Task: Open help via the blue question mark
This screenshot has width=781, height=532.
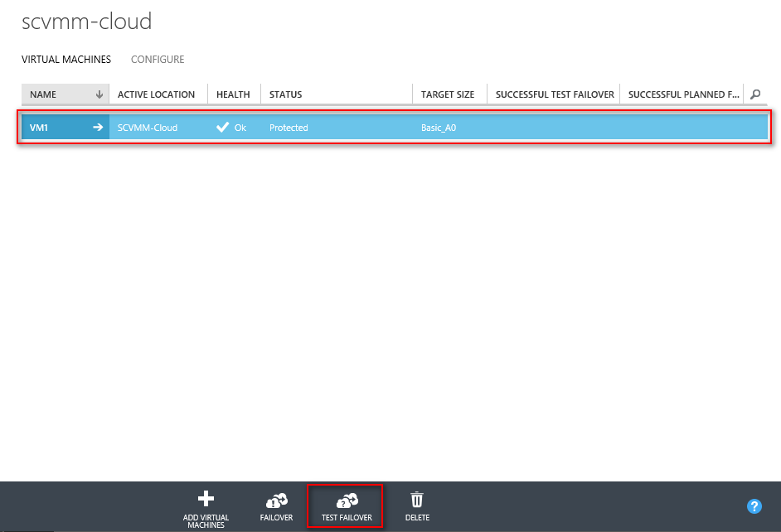Action: (x=754, y=506)
